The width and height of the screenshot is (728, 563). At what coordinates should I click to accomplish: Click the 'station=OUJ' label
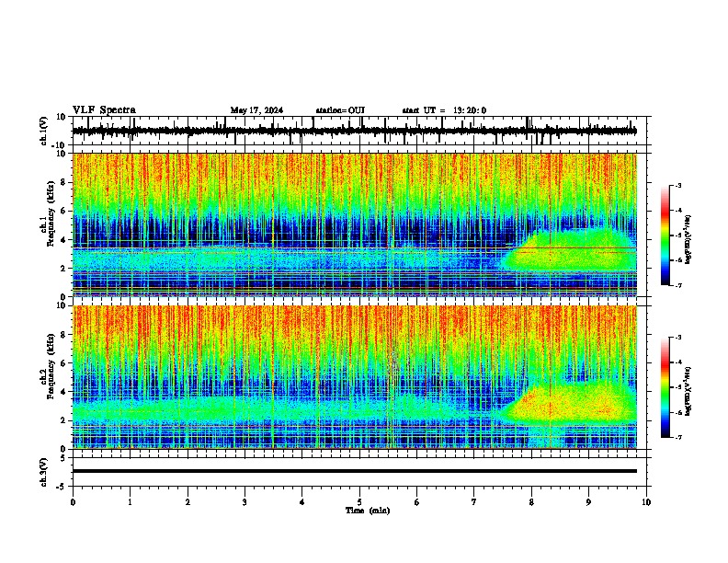click(x=340, y=110)
